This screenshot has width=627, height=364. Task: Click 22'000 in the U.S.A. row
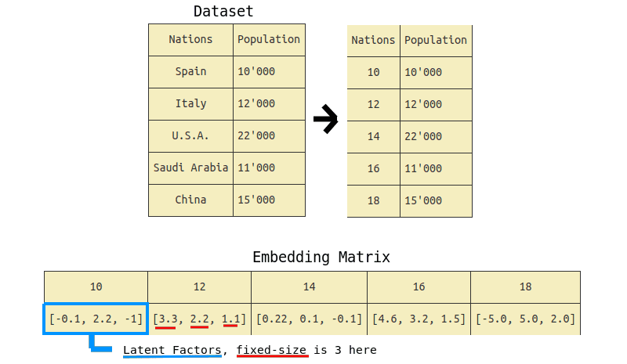[269, 136]
